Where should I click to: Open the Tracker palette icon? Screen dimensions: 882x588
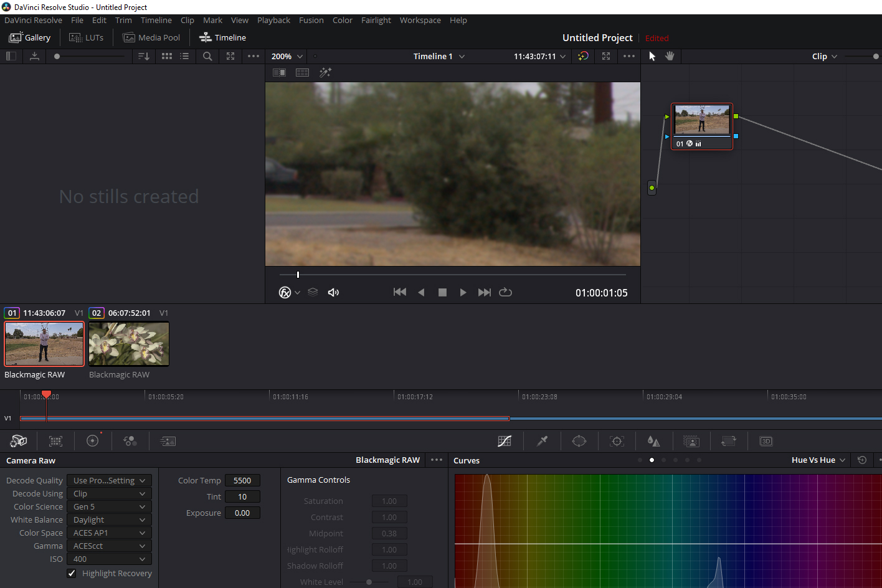617,441
